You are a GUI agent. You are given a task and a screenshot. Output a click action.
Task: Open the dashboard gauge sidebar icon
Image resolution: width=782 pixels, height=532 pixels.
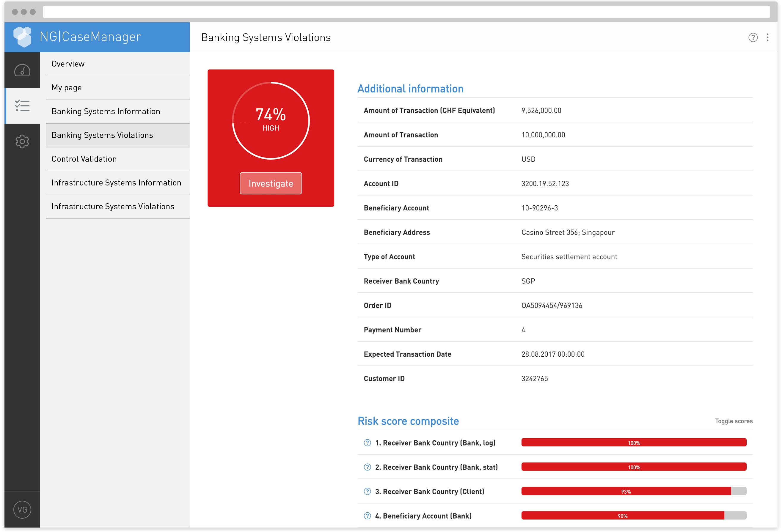[22, 70]
